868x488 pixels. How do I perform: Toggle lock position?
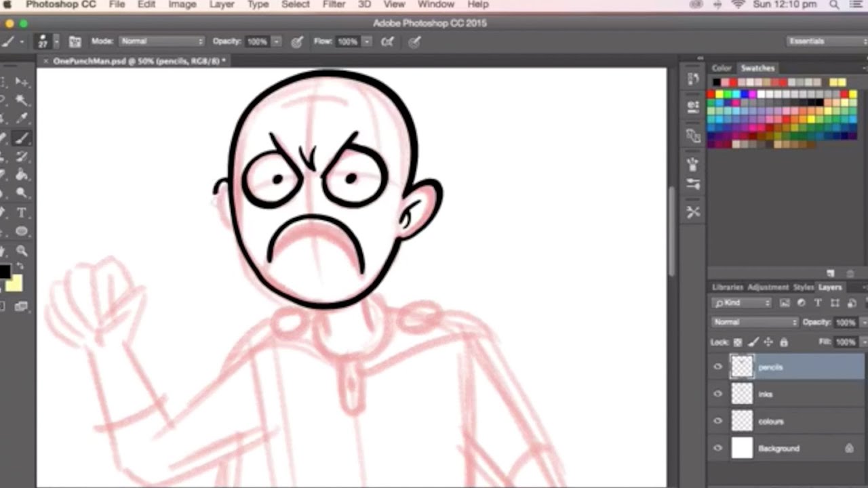coord(768,342)
